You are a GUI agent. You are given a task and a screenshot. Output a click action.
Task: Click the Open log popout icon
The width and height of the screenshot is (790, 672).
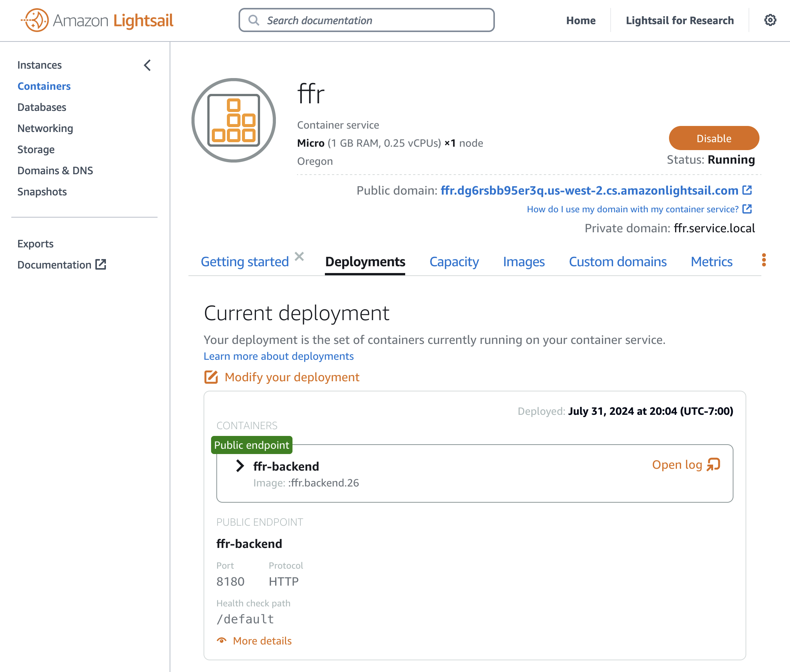tap(713, 464)
